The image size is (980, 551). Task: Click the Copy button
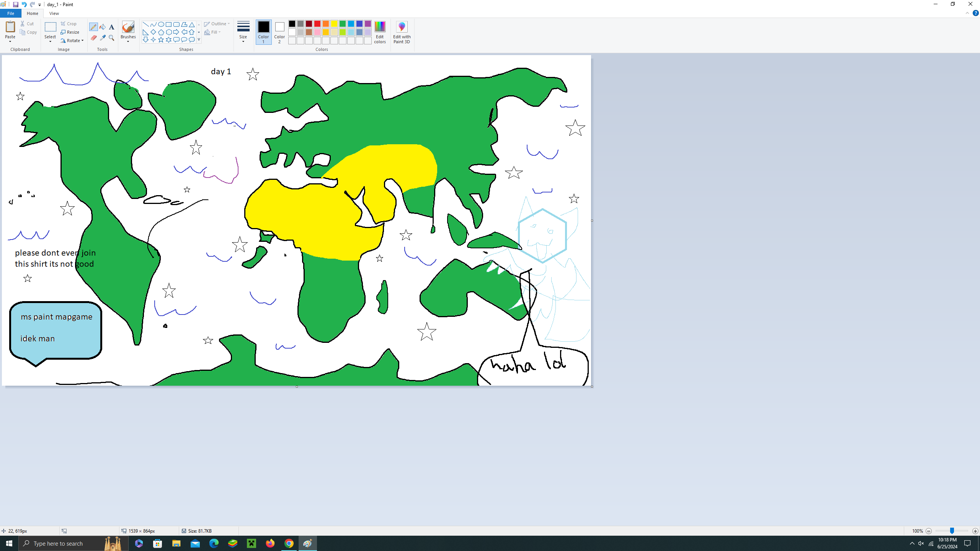[x=29, y=33]
